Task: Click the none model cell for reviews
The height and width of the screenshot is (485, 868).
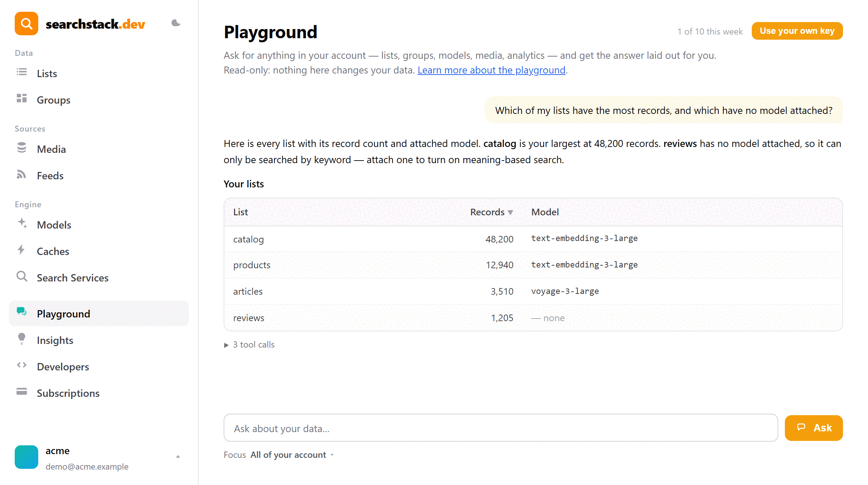Action: pyautogui.click(x=548, y=318)
